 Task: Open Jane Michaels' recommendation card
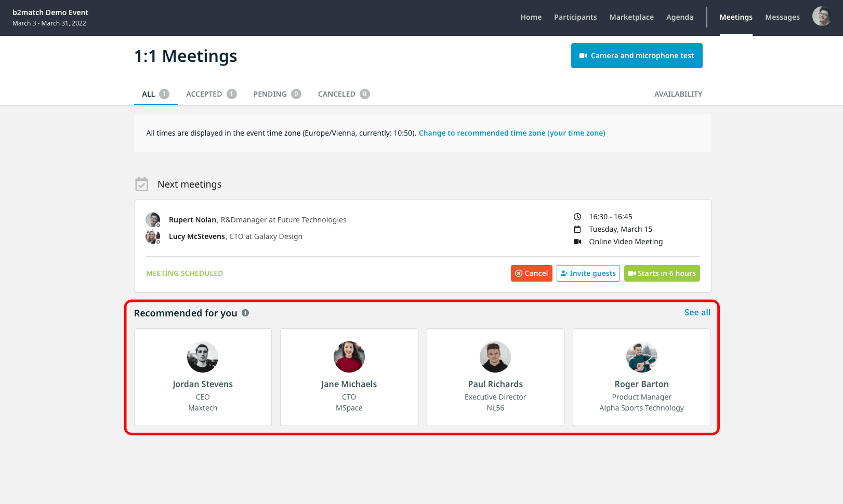coord(349,377)
